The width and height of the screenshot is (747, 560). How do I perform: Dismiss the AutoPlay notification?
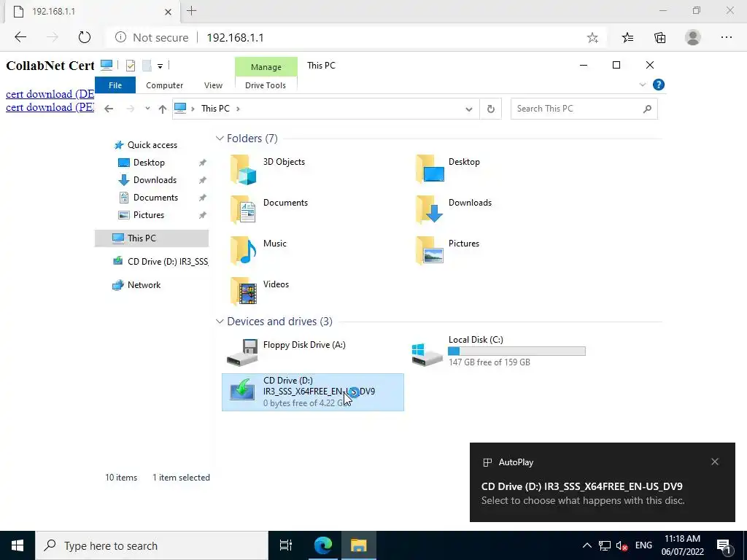715,462
